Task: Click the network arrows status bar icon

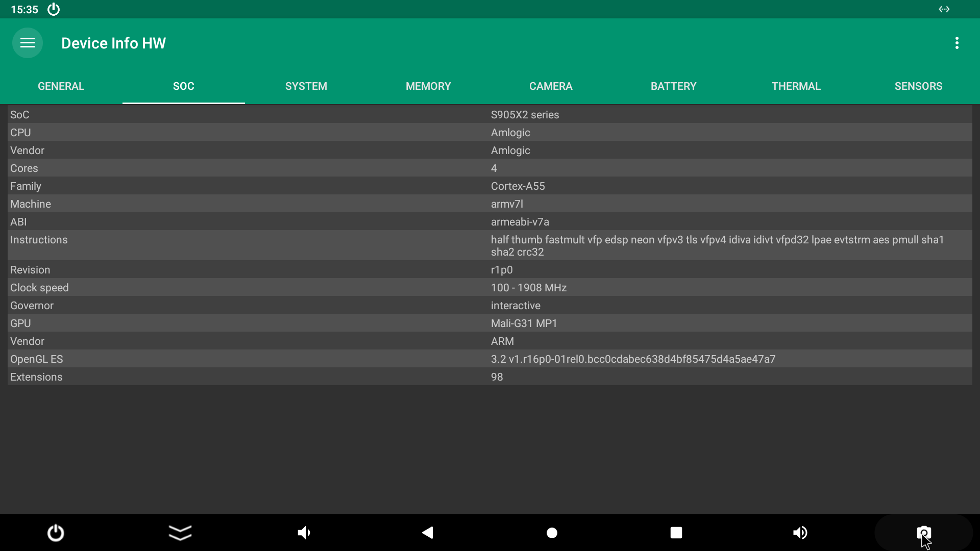Action: point(944,9)
